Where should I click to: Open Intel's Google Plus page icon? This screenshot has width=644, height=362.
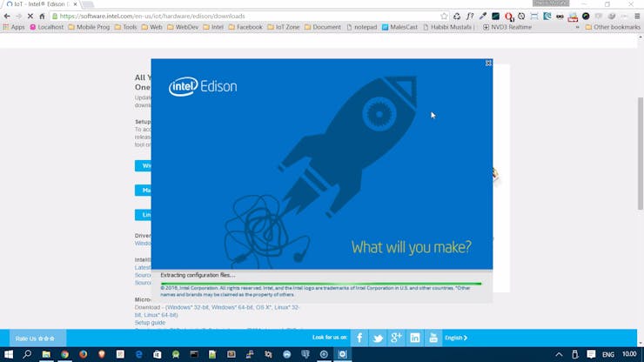pos(396,338)
